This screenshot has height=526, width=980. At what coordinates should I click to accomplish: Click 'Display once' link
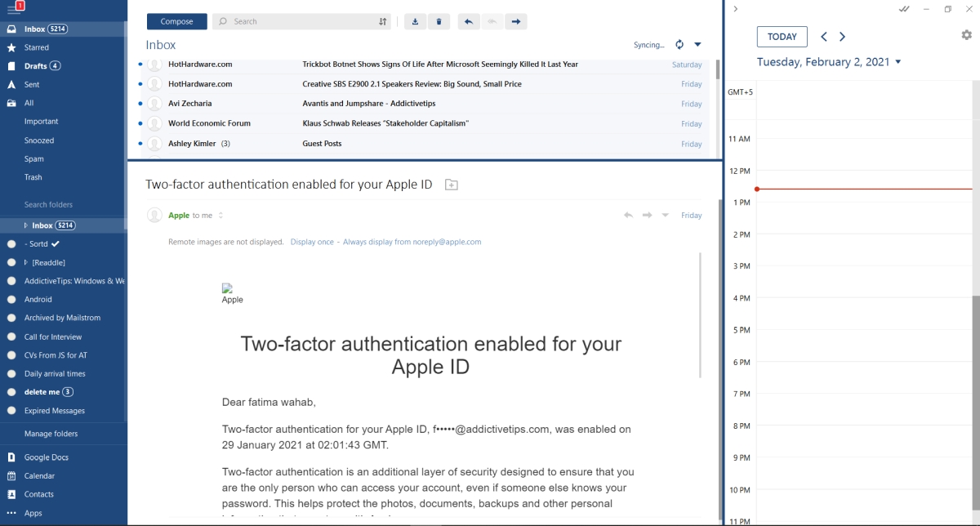coord(312,242)
